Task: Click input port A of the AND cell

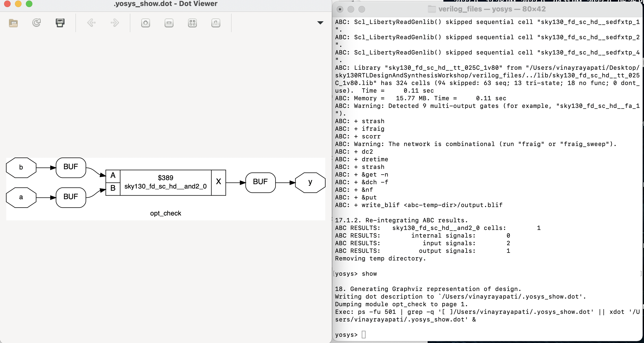Action: point(112,175)
